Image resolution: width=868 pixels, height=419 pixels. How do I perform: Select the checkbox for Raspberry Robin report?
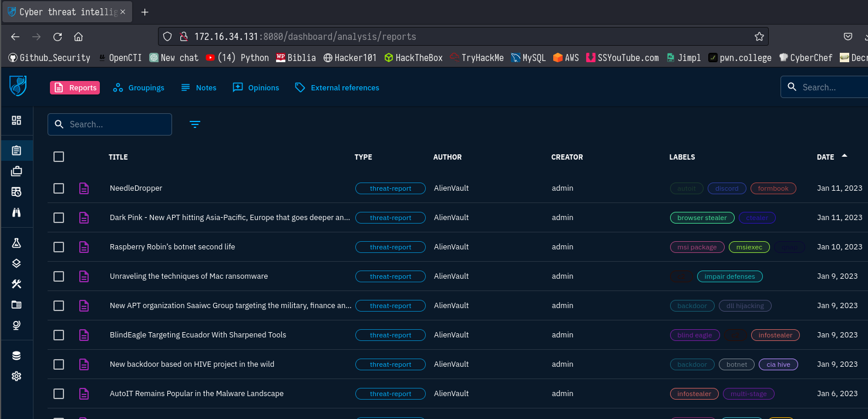point(59,247)
